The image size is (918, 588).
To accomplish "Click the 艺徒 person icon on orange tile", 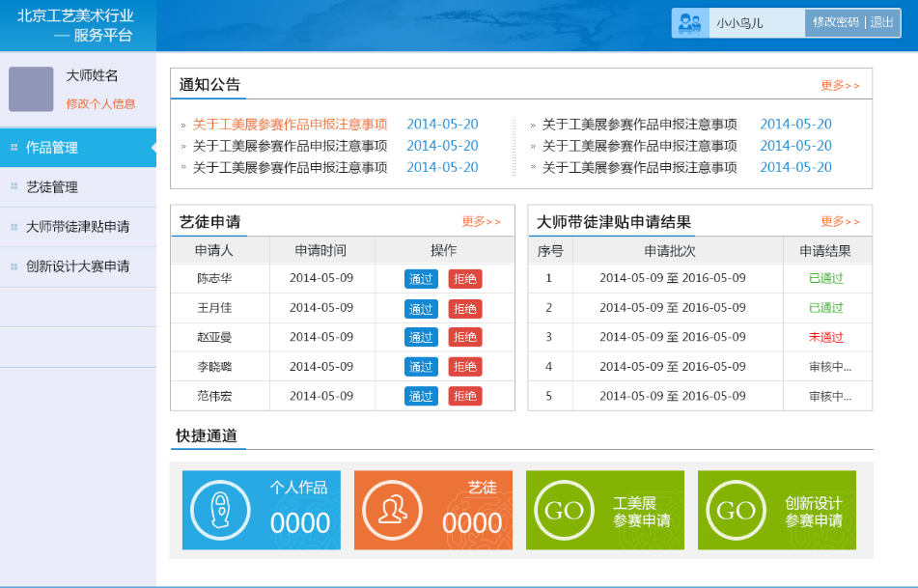I will pos(392,509).
